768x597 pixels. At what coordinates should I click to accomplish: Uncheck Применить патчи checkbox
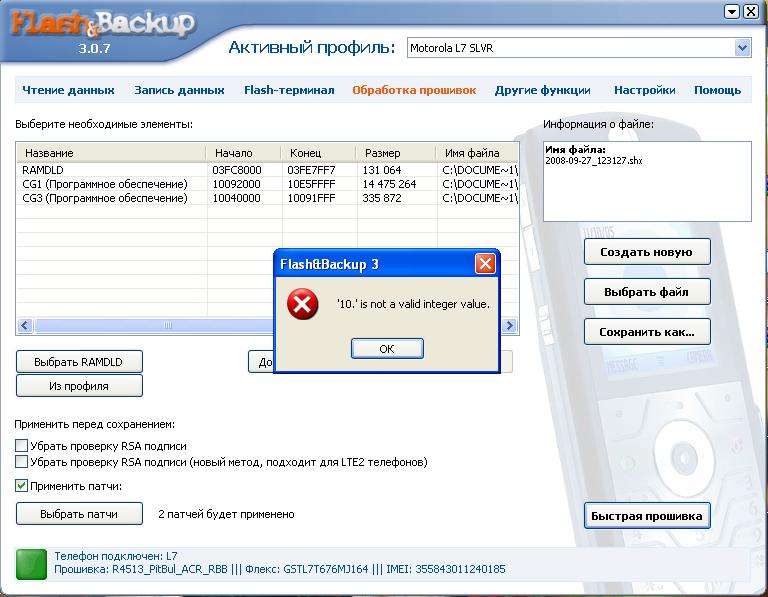21,486
